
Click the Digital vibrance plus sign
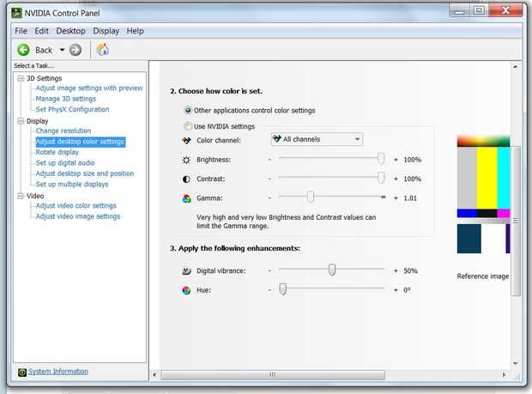[x=396, y=270]
